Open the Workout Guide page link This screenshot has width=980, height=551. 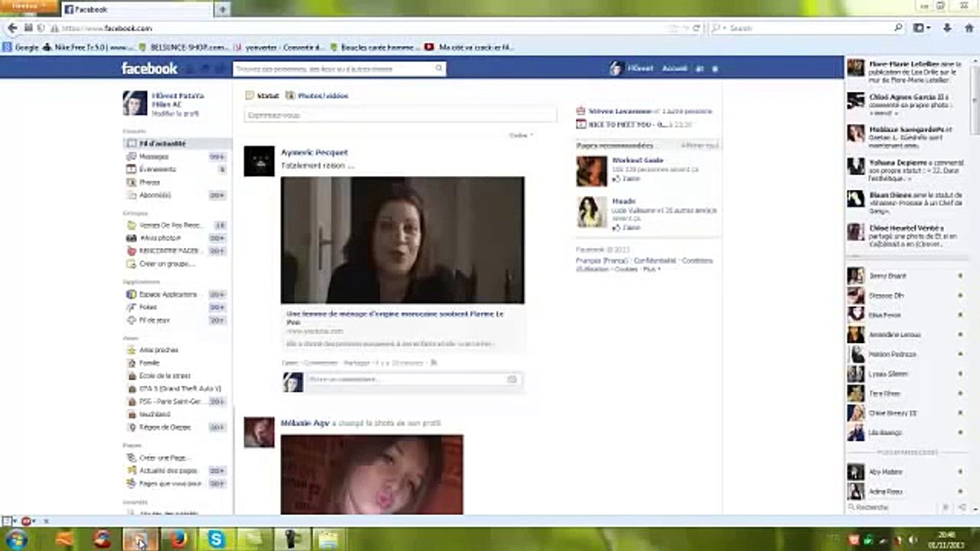tap(638, 160)
